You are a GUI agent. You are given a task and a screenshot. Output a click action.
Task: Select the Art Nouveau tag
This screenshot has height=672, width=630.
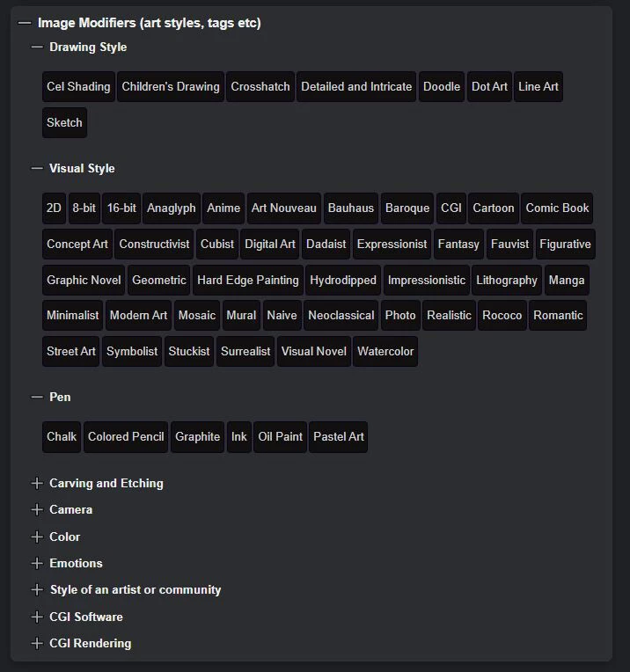click(283, 208)
